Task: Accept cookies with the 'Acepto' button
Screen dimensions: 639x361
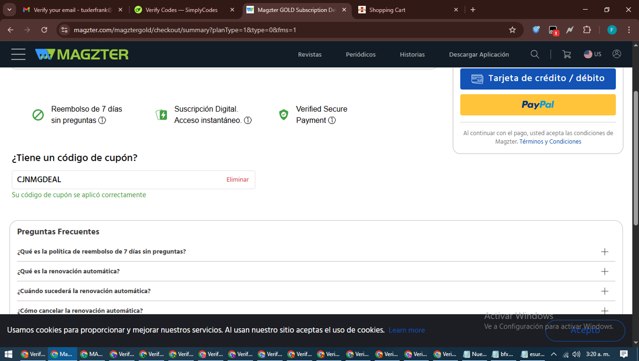Action: pos(585,330)
